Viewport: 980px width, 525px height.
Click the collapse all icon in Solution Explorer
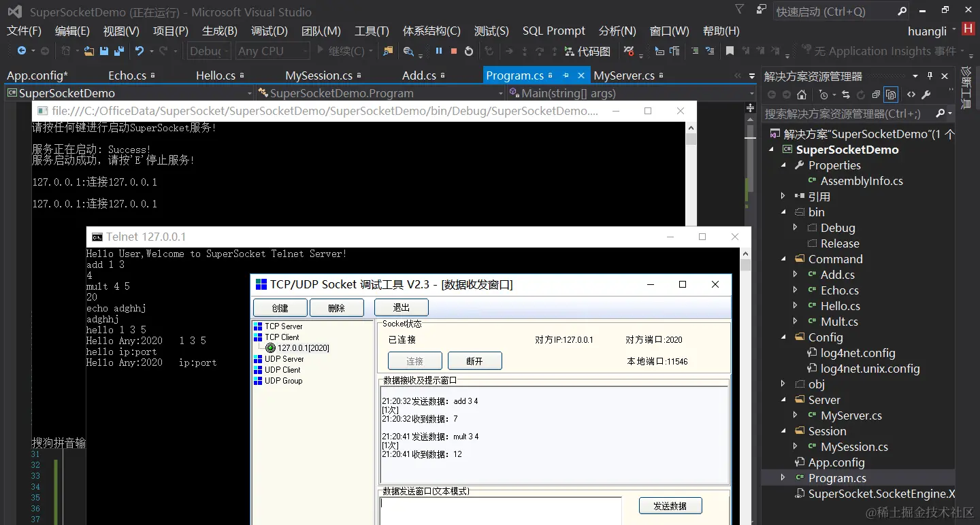coord(876,95)
